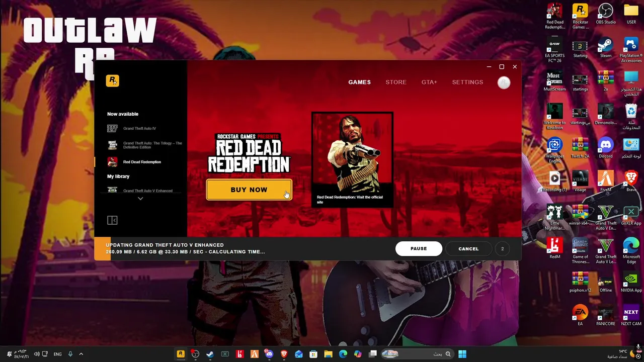The width and height of the screenshot is (644, 362).
Task: Open Discord from the taskbar
Action: click(x=269, y=354)
